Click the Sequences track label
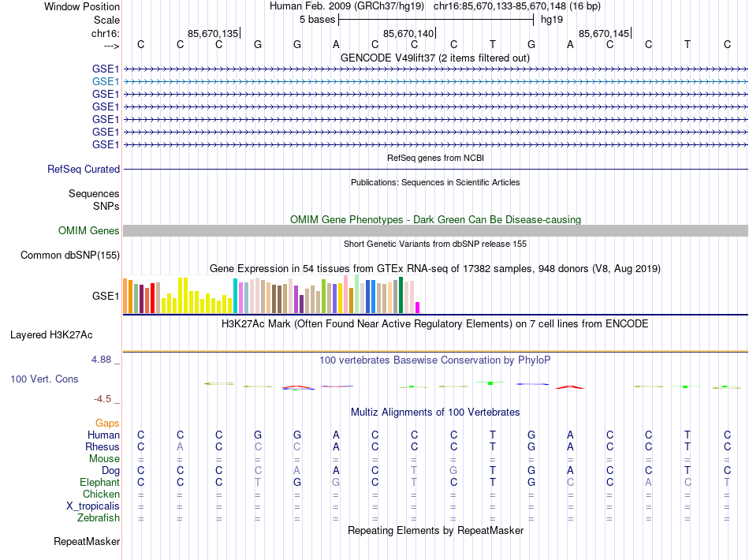This screenshot has height=560, width=749. pos(94,193)
